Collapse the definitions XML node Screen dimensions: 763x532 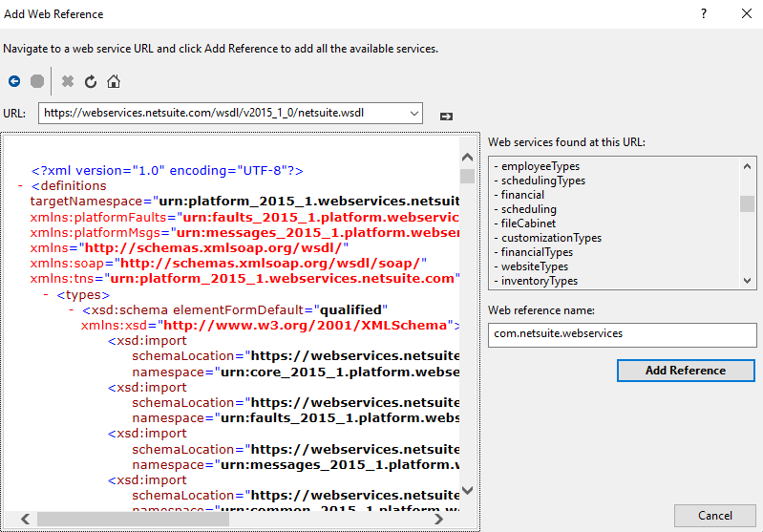click(20, 186)
